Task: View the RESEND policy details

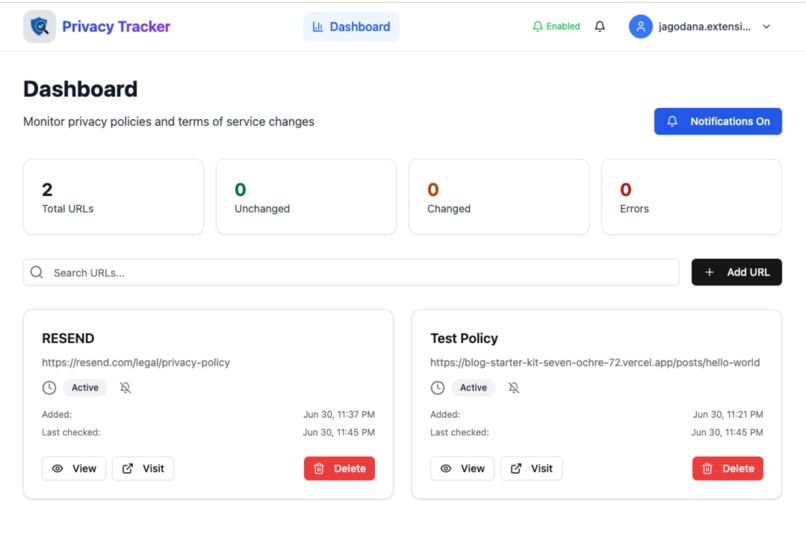Action: [x=74, y=468]
